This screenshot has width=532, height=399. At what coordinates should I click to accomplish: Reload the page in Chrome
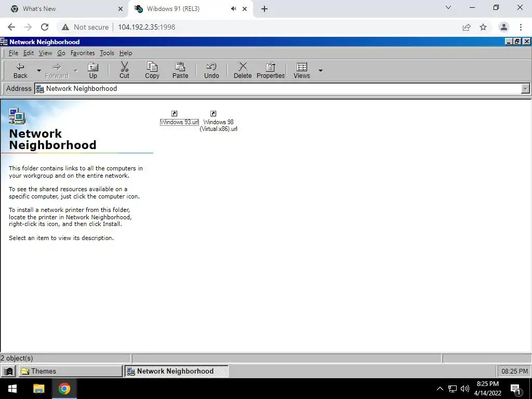(x=45, y=27)
